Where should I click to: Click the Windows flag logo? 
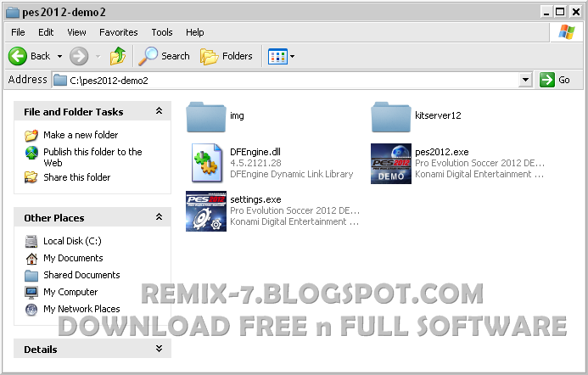point(566,32)
